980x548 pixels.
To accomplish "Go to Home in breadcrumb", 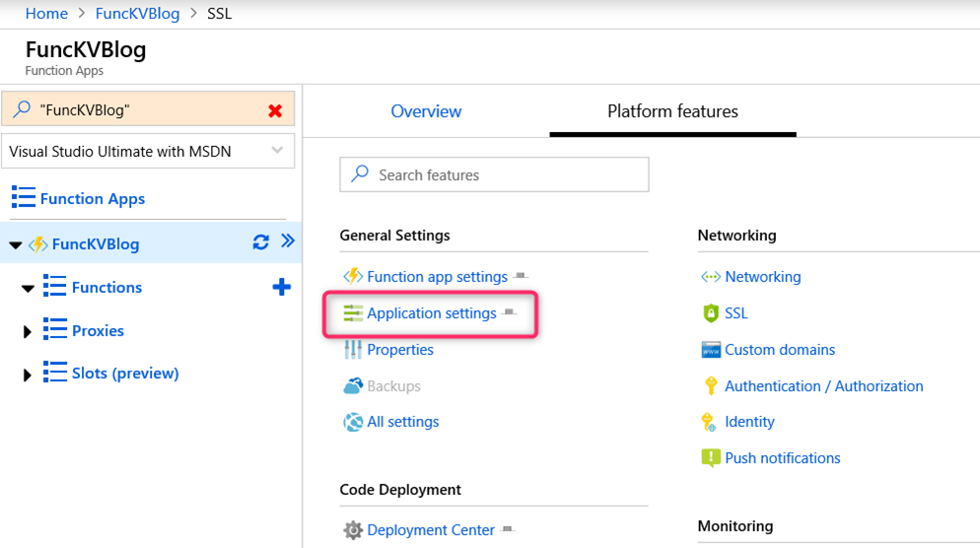I will (x=47, y=13).
